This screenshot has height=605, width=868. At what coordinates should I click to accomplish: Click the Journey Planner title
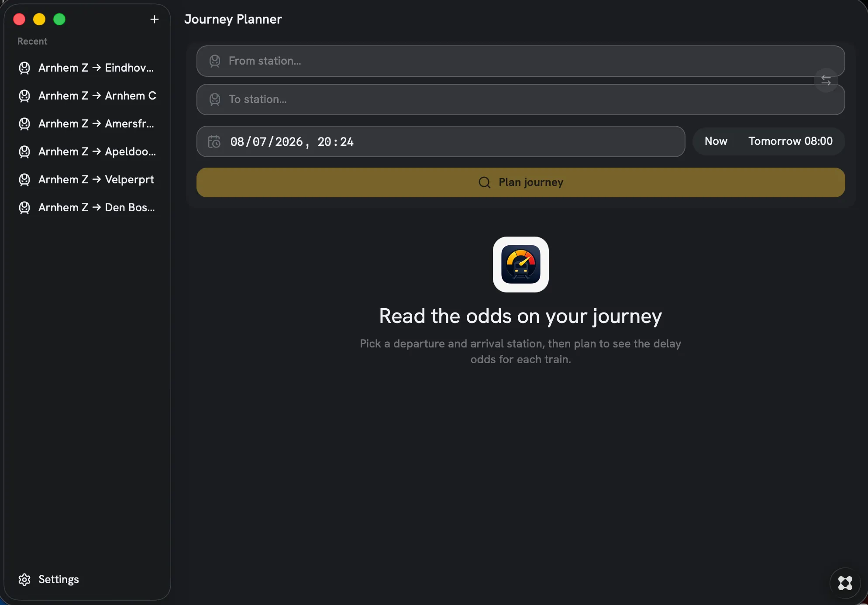click(x=233, y=19)
